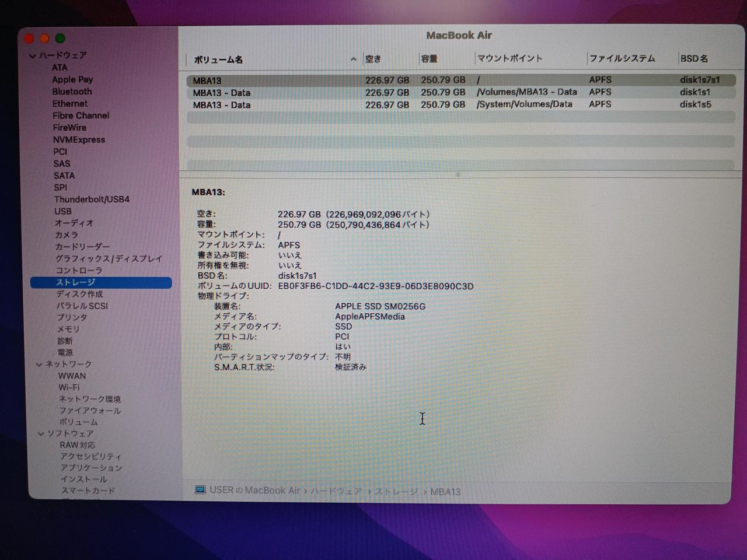Image resolution: width=747 pixels, height=560 pixels.
Task: Select MBA13 - Data row on disk1s5
Action: (x=461, y=105)
